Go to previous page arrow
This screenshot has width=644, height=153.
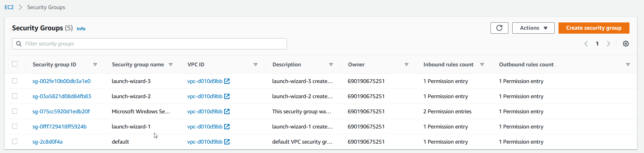click(586, 44)
